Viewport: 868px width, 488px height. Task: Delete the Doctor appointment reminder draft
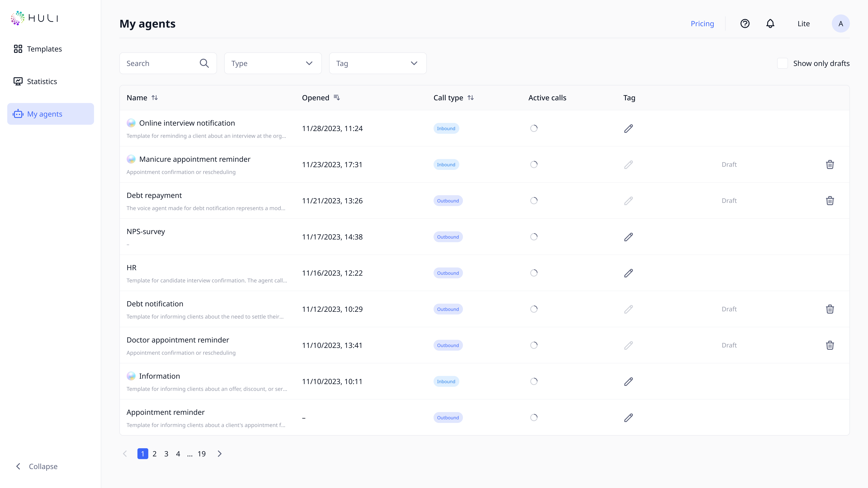(x=830, y=345)
